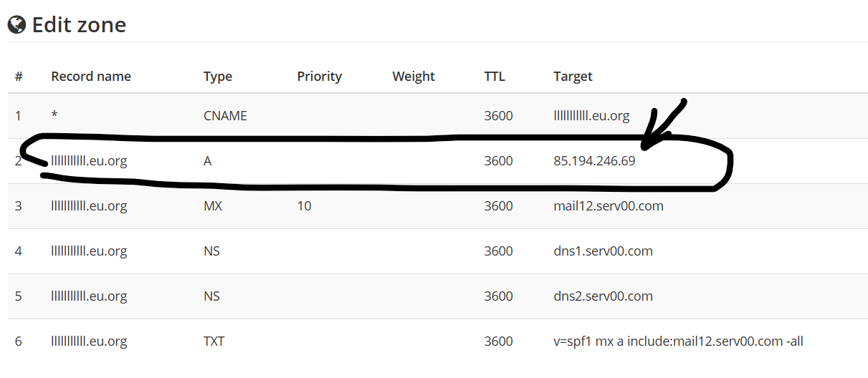
Task: Click the Target column header
Action: pyautogui.click(x=573, y=77)
